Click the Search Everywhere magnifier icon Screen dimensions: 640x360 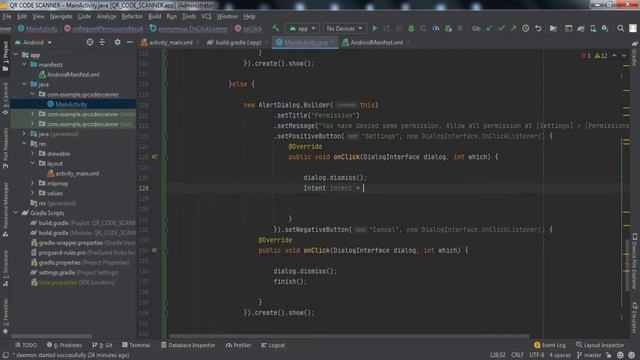[620, 29]
